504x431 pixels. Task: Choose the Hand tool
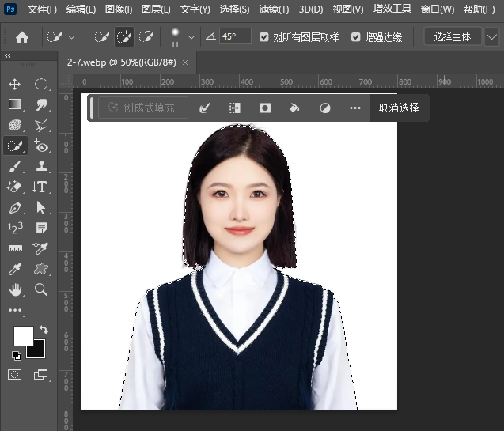click(x=14, y=290)
